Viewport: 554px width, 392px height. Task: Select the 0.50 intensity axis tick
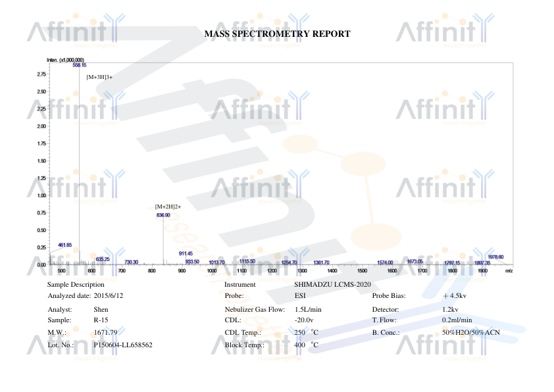(41, 230)
